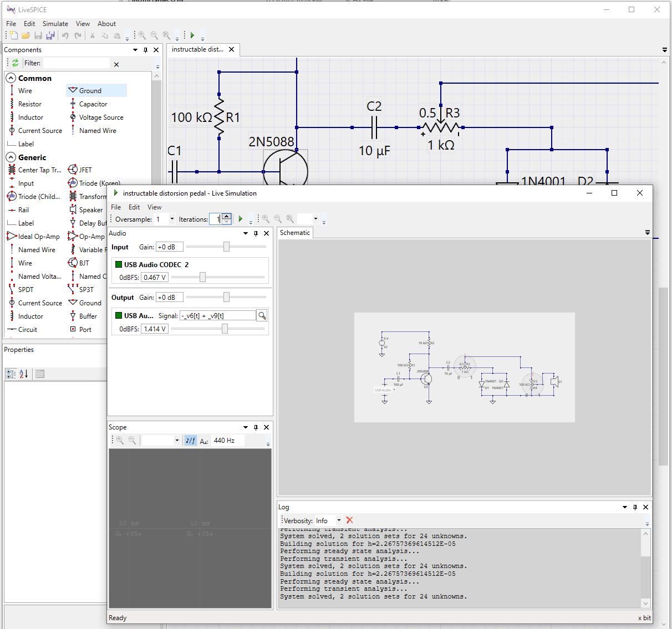Open the Simulate menu in LiveSPICE
Screen dimensions: 672x629
[x=55, y=24]
